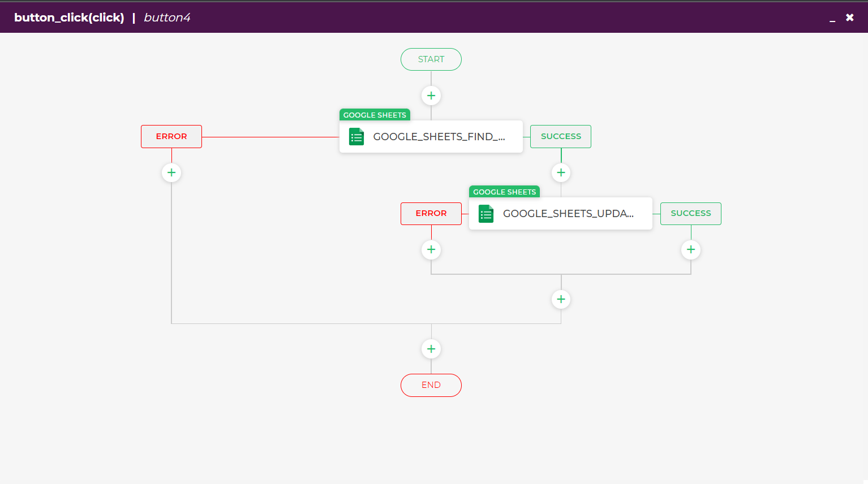Viewport: 868px width, 484px height.
Task: Click the ERROR branch of the FIND node
Action: pyautogui.click(x=171, y=136)
